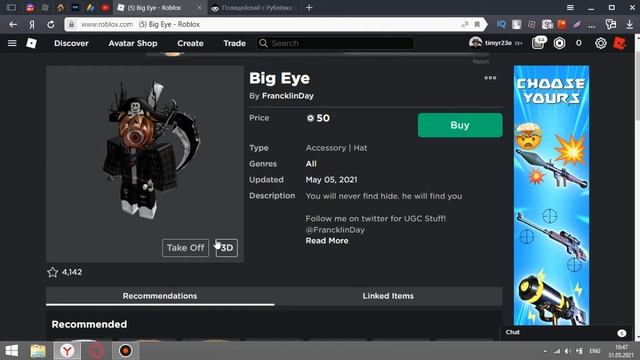640x360 pixels.
Task: Open timyr23e profile from header
Action: [x=496, y=43]
